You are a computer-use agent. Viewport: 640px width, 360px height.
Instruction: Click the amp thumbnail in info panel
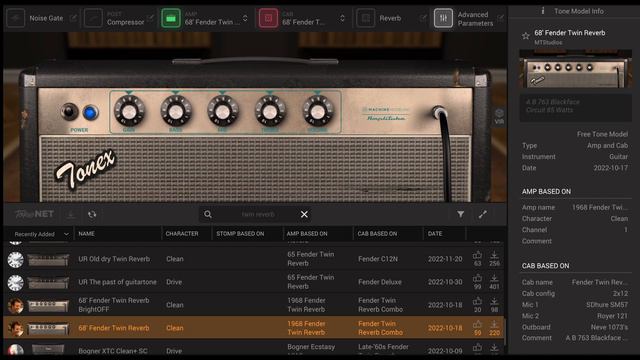tap(575, 69)
